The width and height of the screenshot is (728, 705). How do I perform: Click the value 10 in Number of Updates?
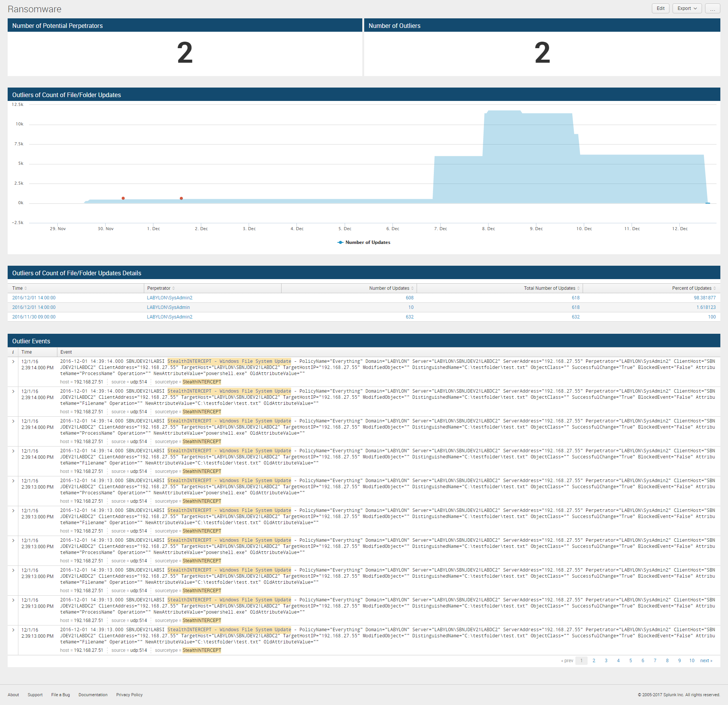click(411, 307)
